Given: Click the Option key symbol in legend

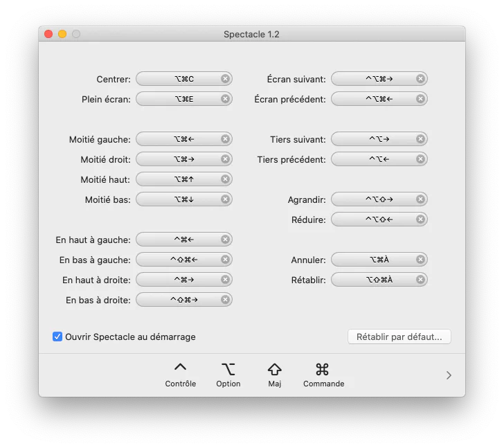Looking at the screenshot, I should pos(228,368).
